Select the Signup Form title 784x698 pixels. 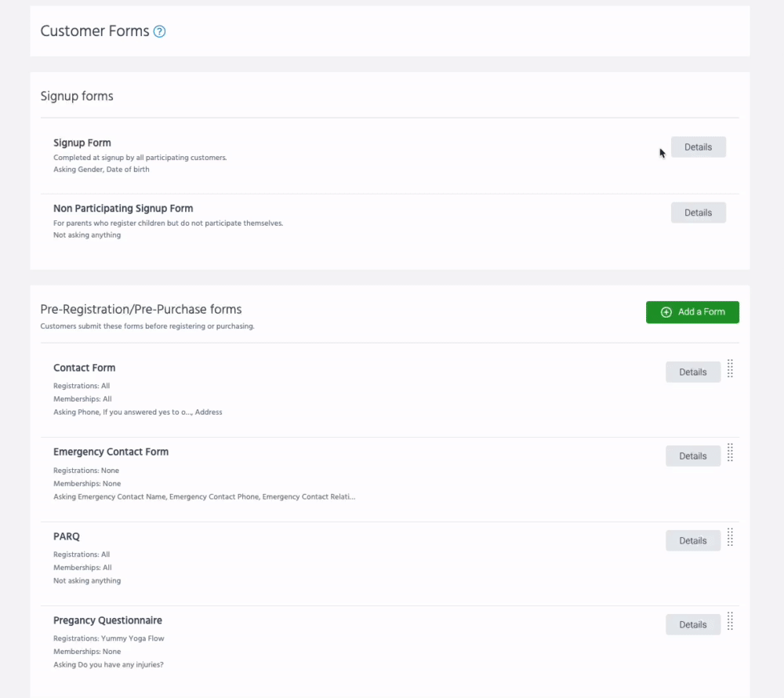82,143
